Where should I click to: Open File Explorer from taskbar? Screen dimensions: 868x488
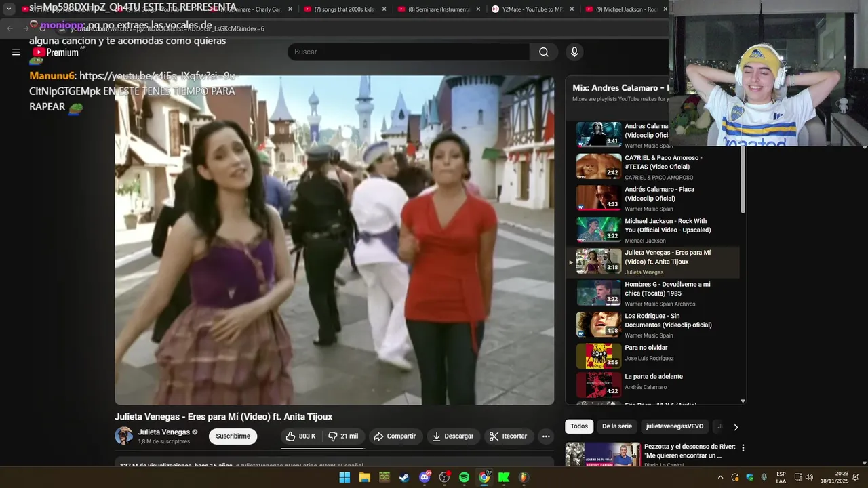tap(364, 477)
